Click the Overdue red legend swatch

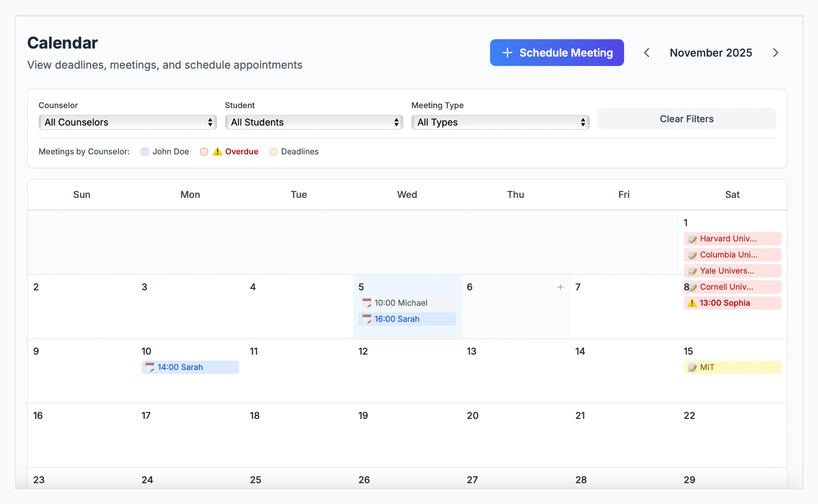(204, 152)
